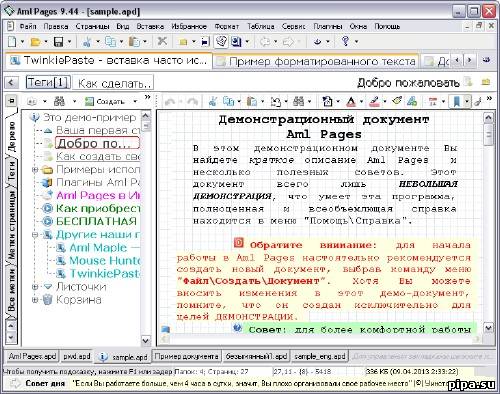The width and height of the screenshot is (500, 394).
Task: Select БЕСПЛАТНАЯ tree item
Action: click(96, 221)
